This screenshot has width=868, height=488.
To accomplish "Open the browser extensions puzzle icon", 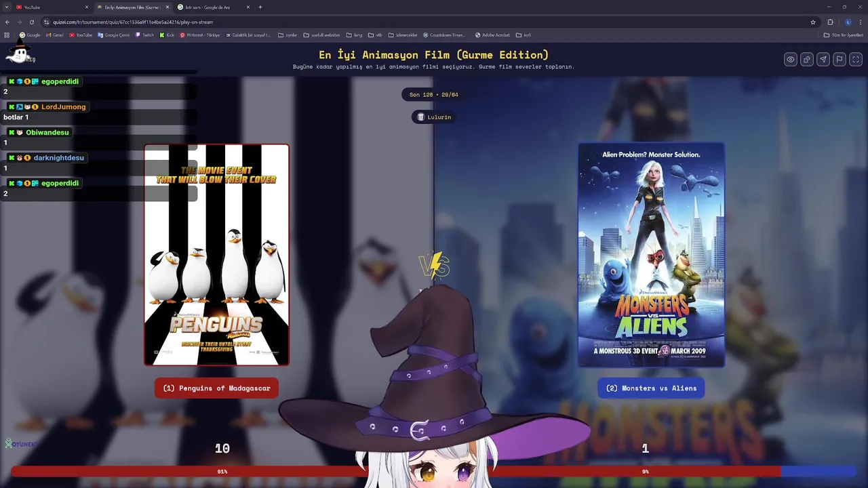I will pos(830,22).
